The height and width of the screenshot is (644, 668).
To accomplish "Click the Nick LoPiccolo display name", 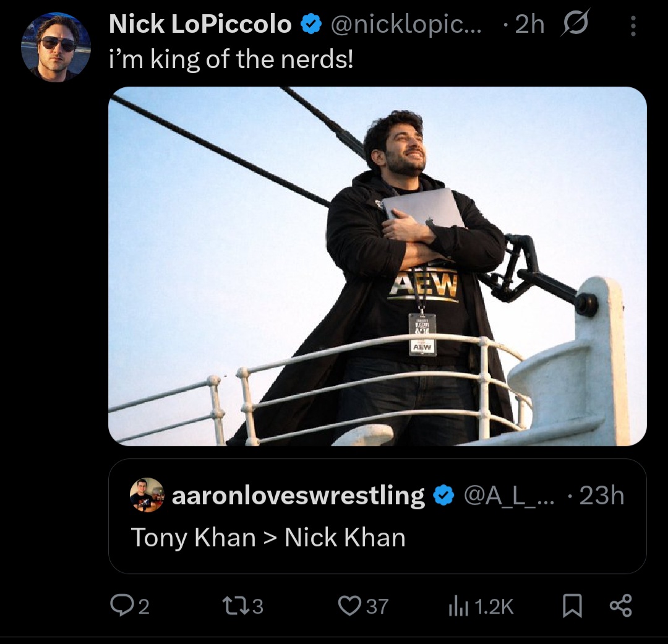I will coord(200,25).
